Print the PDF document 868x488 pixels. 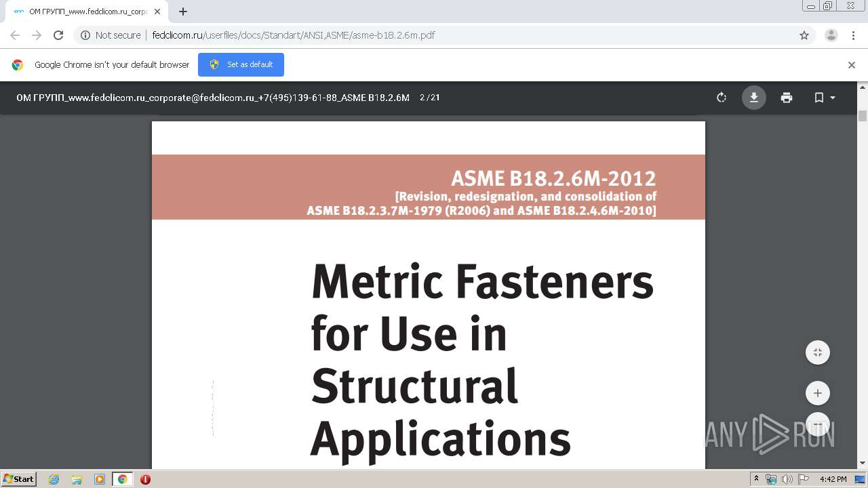pyautogui.click(x=787, y=98)
